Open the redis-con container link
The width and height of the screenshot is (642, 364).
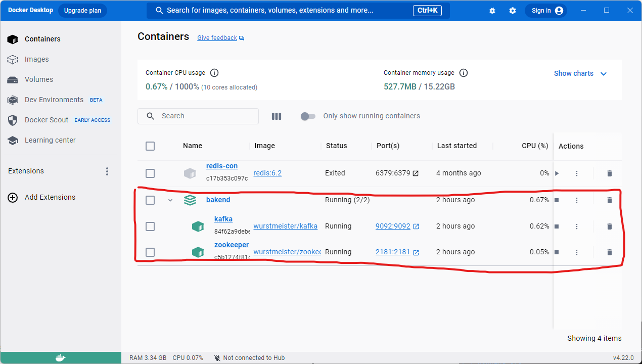coord(222,166)
